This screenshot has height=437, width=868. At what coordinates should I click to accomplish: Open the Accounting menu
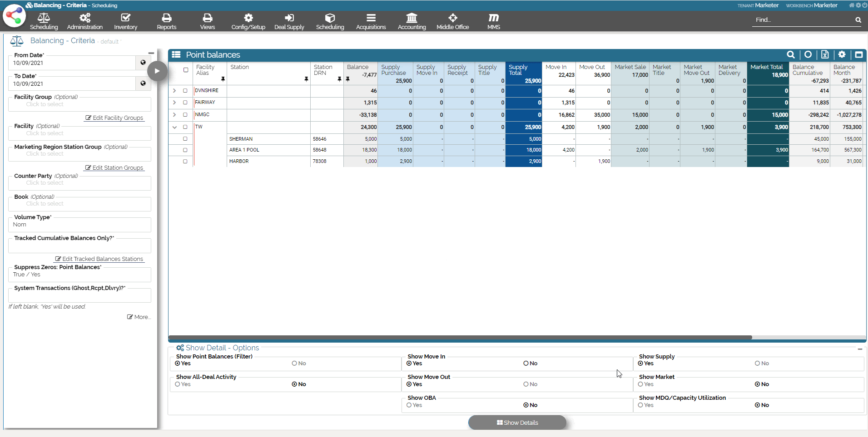(x=412, y=21)
